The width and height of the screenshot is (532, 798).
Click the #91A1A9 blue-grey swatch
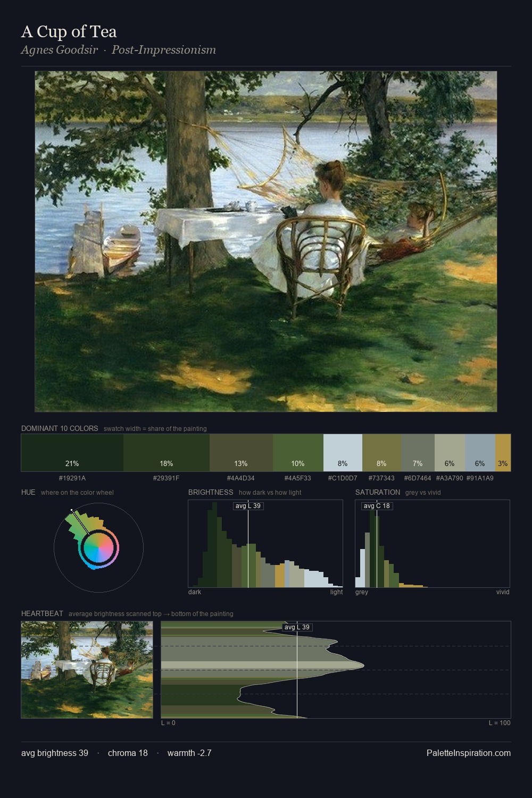[480, 453]
